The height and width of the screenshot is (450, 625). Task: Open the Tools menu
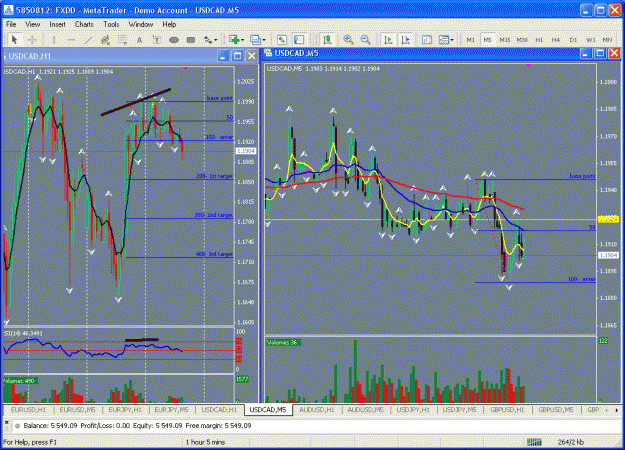pyautogui.click(x=111, y=24)
